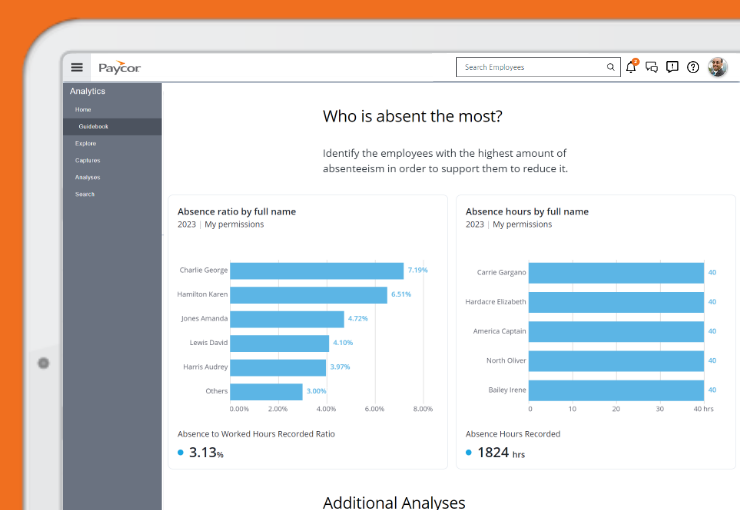Click the 3.00% value label
The width and height of the screenshot is (740, 510).
[x=317, y=391]
